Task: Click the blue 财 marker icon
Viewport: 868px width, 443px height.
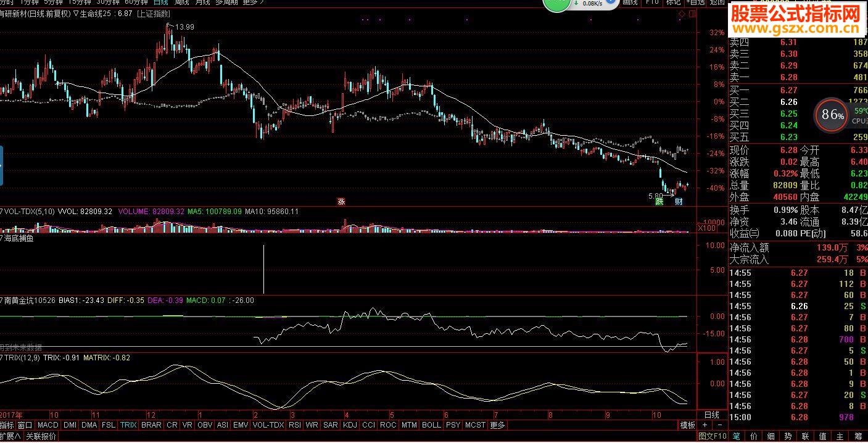Action: [679, 202]
